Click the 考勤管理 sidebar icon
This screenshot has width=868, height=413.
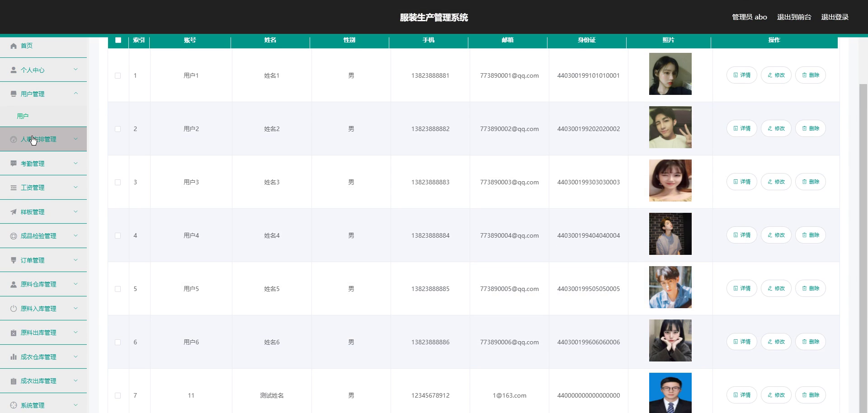coord(14,163)
